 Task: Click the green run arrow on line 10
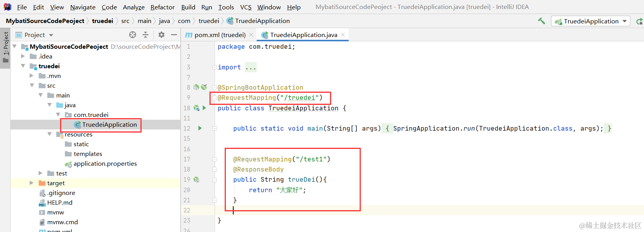204,108
